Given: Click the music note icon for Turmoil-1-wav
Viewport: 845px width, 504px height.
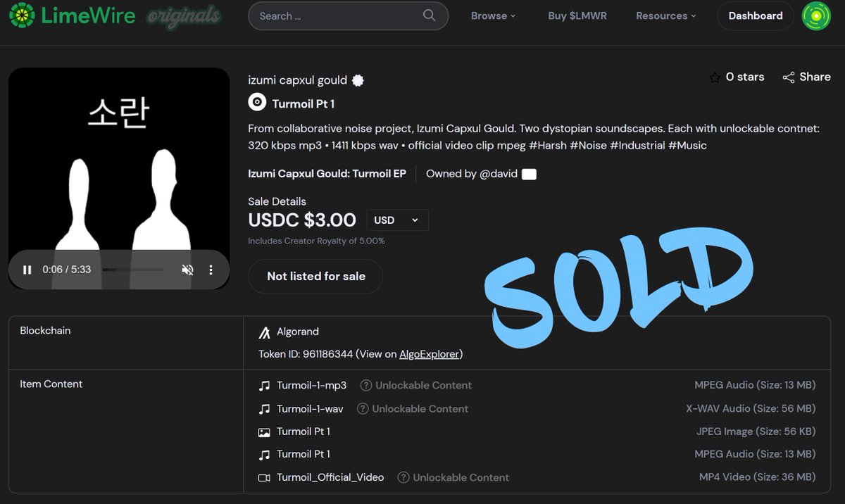Looking at the screenshot, I should coord(265,409).
